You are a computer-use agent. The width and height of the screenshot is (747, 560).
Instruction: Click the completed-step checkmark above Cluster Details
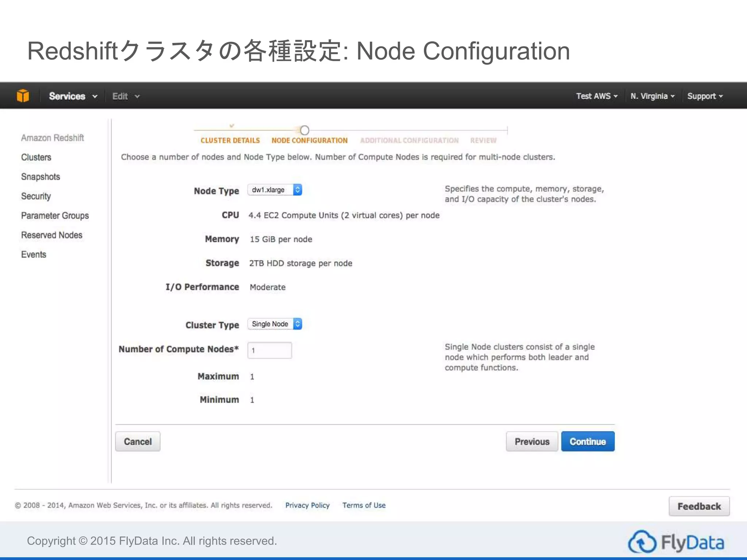tap(232, 126)
